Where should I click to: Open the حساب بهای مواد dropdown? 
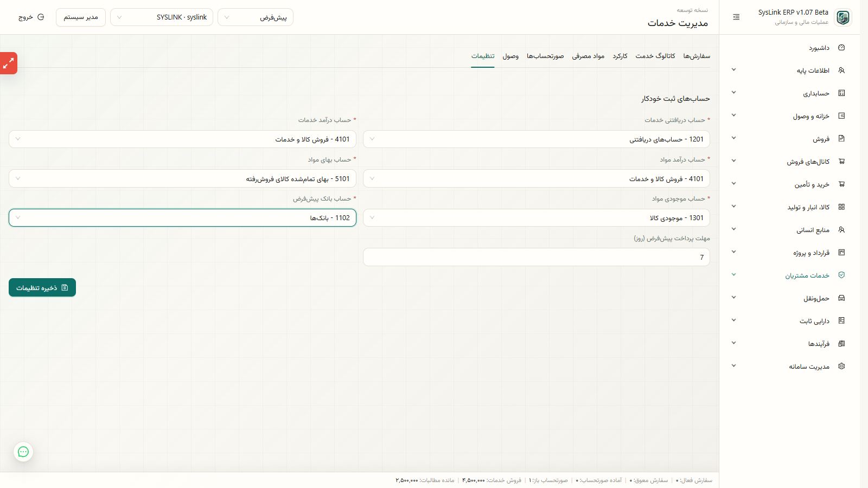tap(182, 179)
